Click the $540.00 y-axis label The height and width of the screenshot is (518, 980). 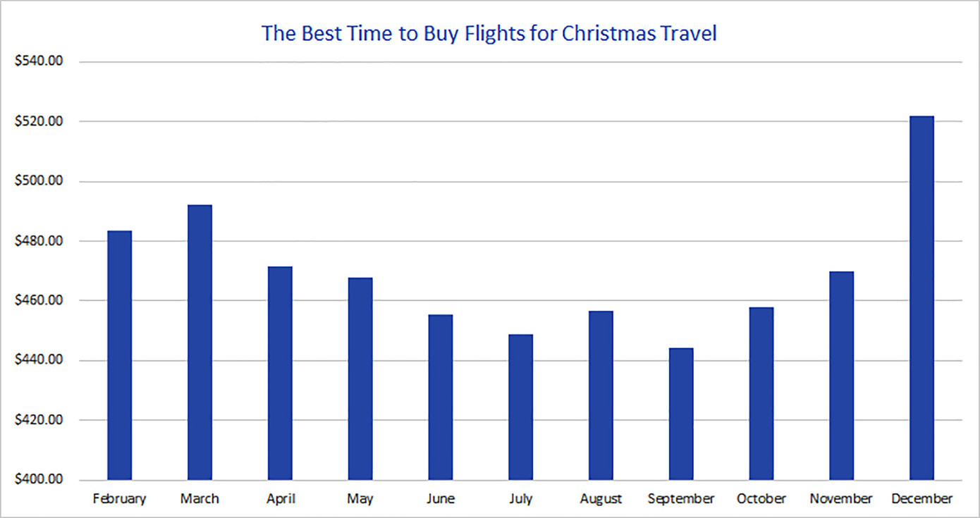(39, 61)
